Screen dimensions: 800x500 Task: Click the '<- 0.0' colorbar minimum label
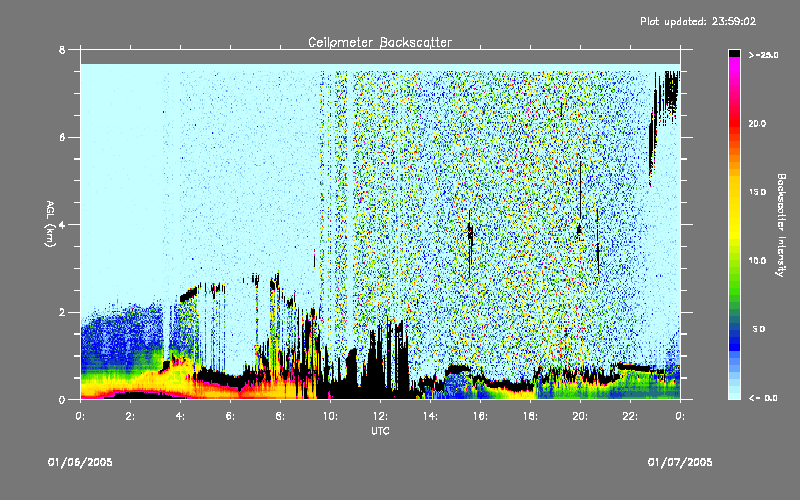[763, 398]
